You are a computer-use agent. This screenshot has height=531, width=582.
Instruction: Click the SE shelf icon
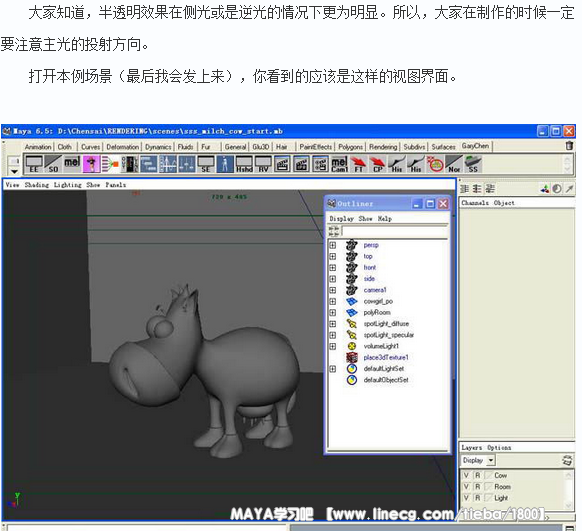pos(205,164)
